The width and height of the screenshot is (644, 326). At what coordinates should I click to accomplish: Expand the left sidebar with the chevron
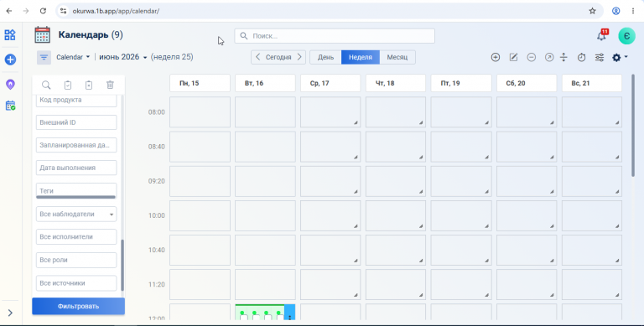[10, 313]
